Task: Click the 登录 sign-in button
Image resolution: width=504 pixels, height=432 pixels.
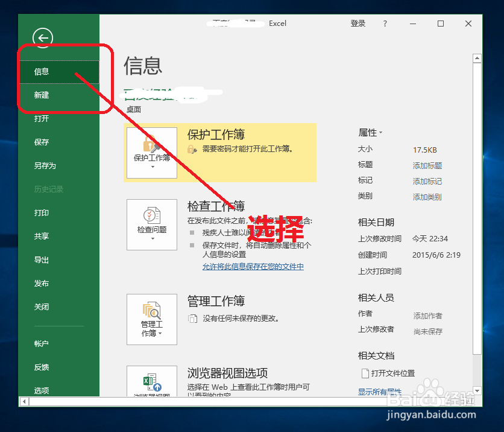Action: 358,24
